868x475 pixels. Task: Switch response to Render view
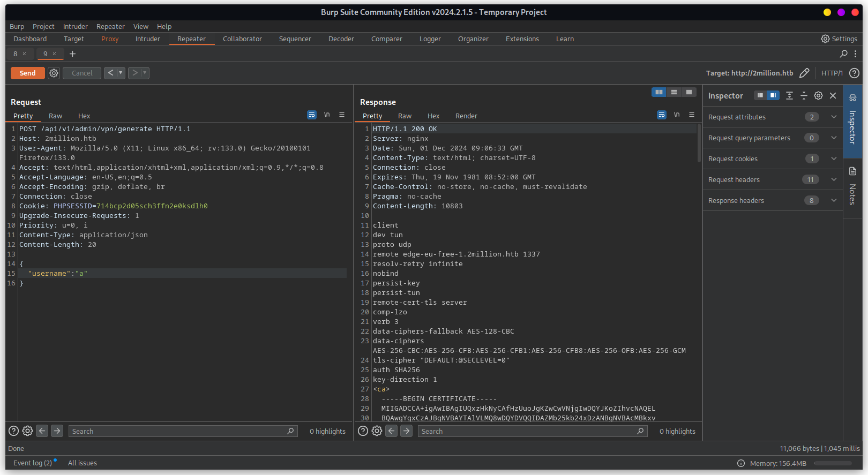466,116
